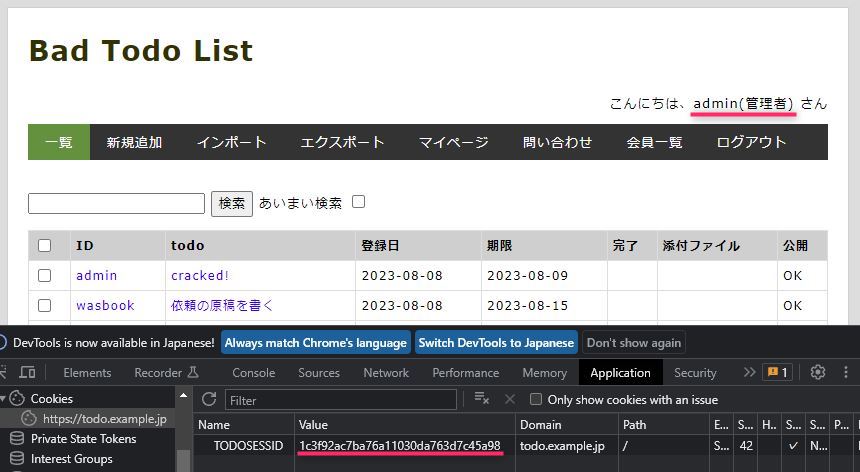Switch to the Elements tab
The image size is (860, 472).
(x=87, y=373)
